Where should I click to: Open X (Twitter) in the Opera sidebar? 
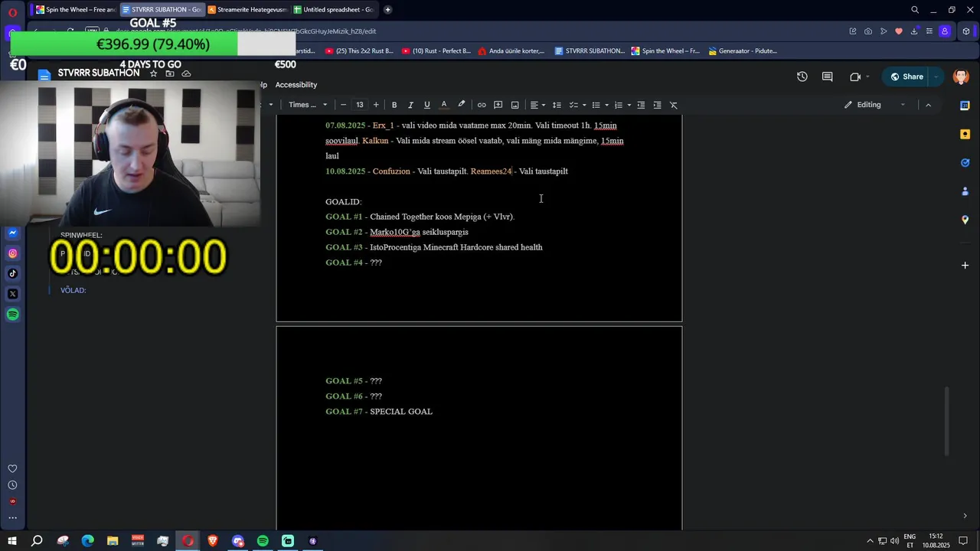tap(12, 294)
